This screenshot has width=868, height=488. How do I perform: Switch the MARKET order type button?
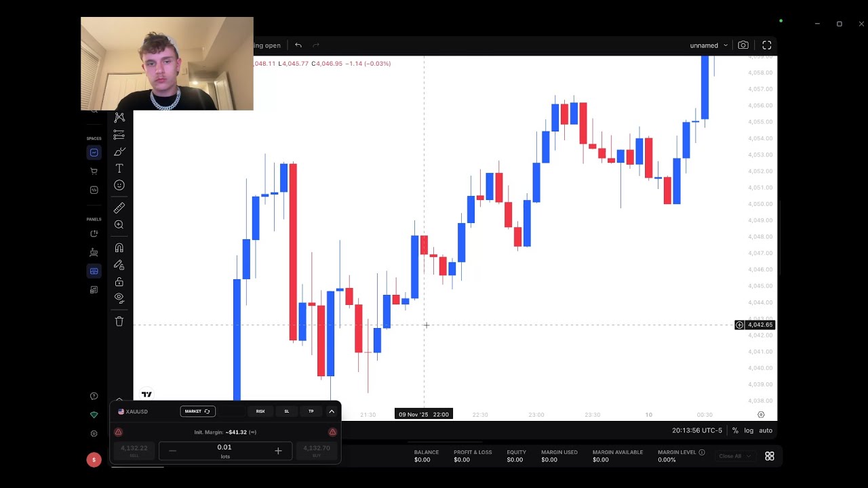tap(198, 411)
